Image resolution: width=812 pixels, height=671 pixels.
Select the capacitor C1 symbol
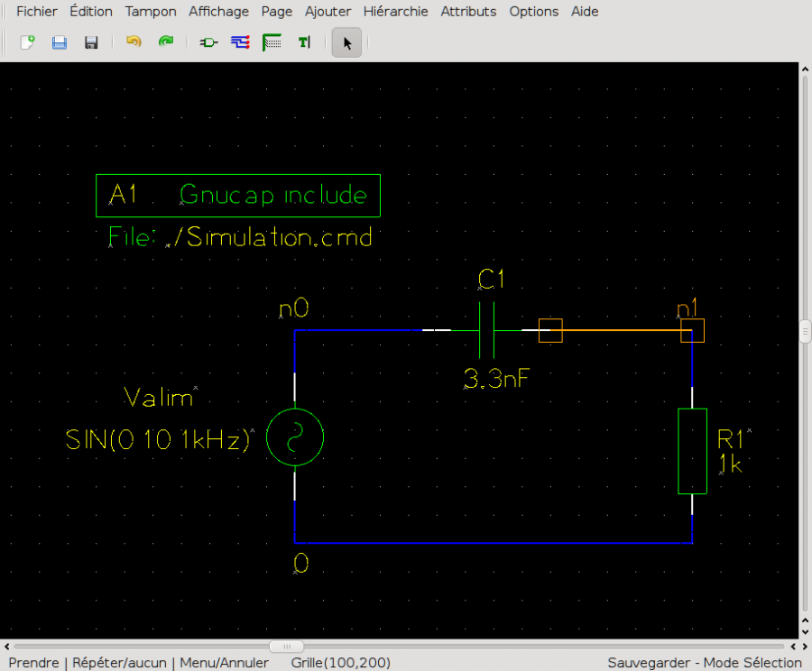click(x=487, y=330)
